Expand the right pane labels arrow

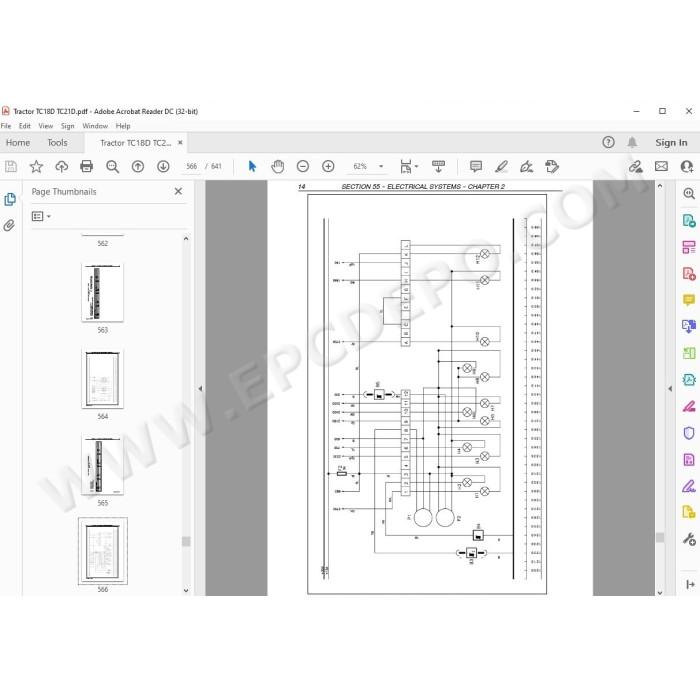[x=690, y=584]
